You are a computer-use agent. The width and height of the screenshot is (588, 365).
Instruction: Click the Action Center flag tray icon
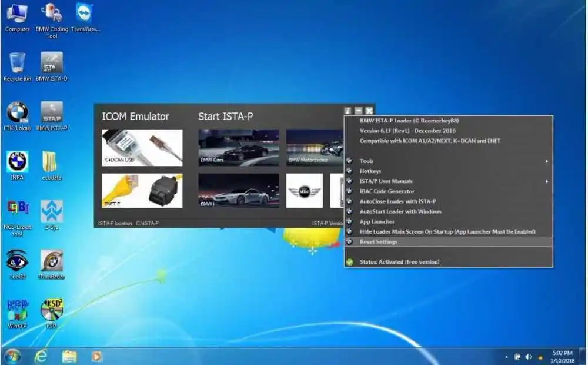(517, 357)
